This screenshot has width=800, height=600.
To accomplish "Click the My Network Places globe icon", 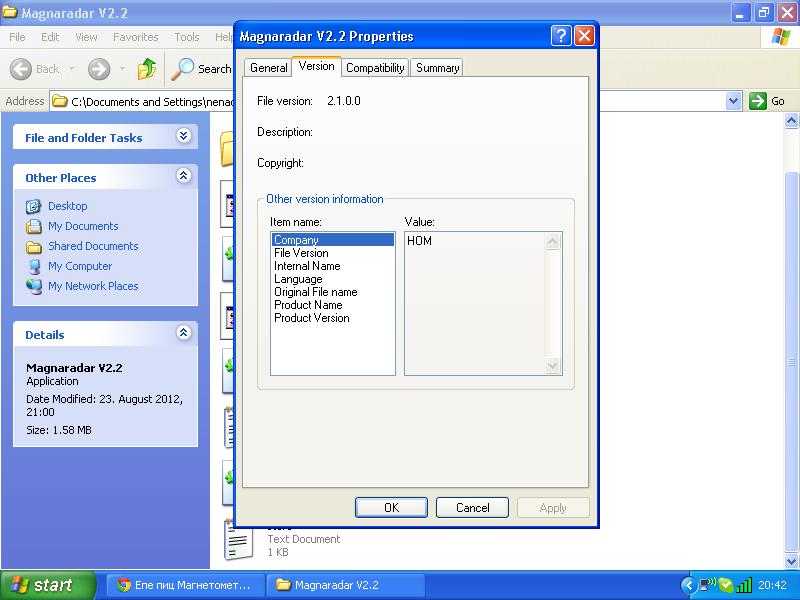I will pos(34,286).
